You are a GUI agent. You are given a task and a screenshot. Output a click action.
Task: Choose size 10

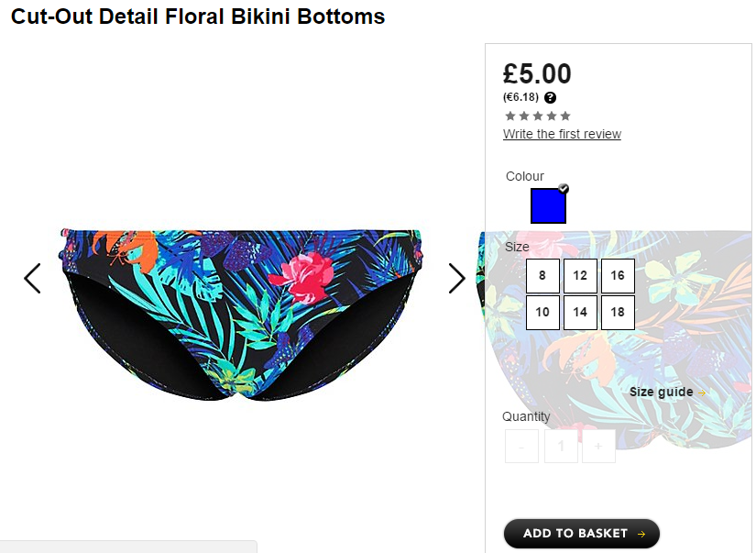coord(542,312)
